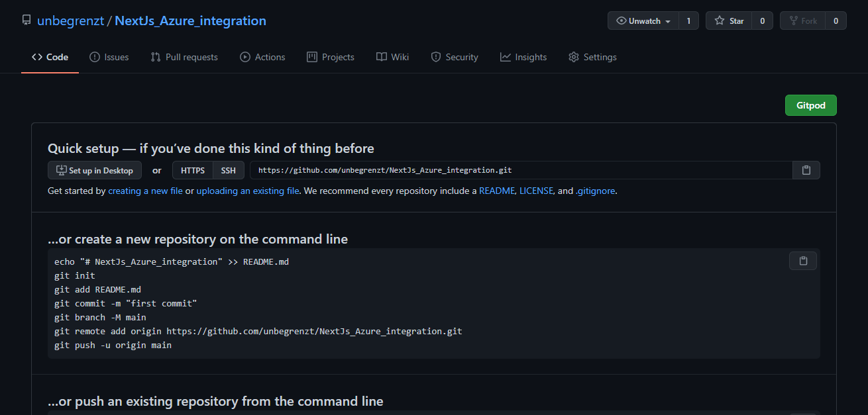
Task: Show the Insights tab
Action: [523, 57]
